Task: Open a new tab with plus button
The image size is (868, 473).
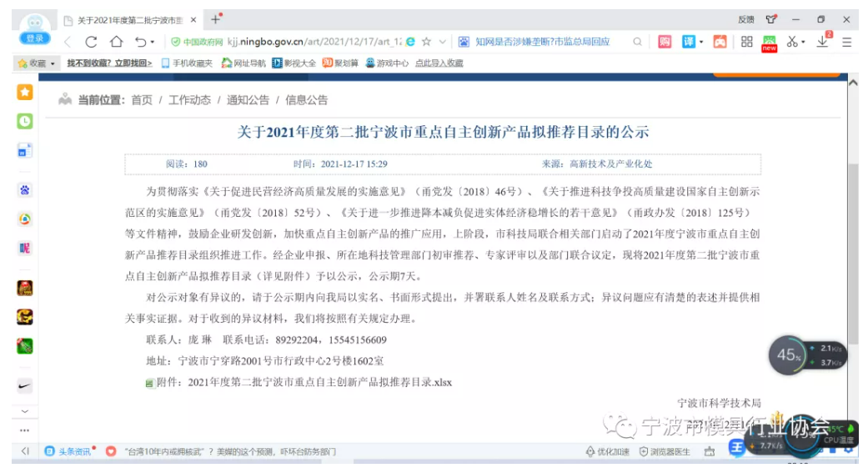Action: 215,19
